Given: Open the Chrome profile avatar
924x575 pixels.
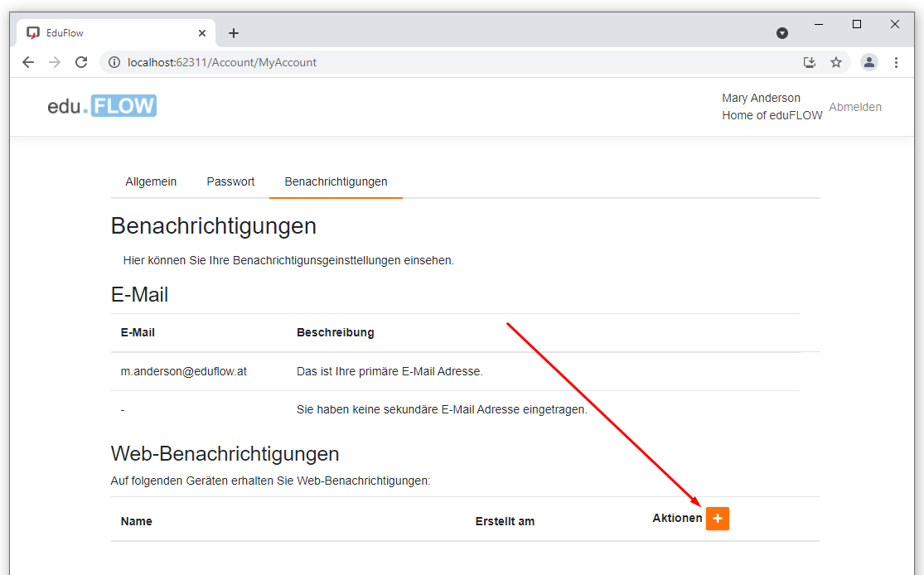Looking at the screenshot, I should [x=868, y=62].
